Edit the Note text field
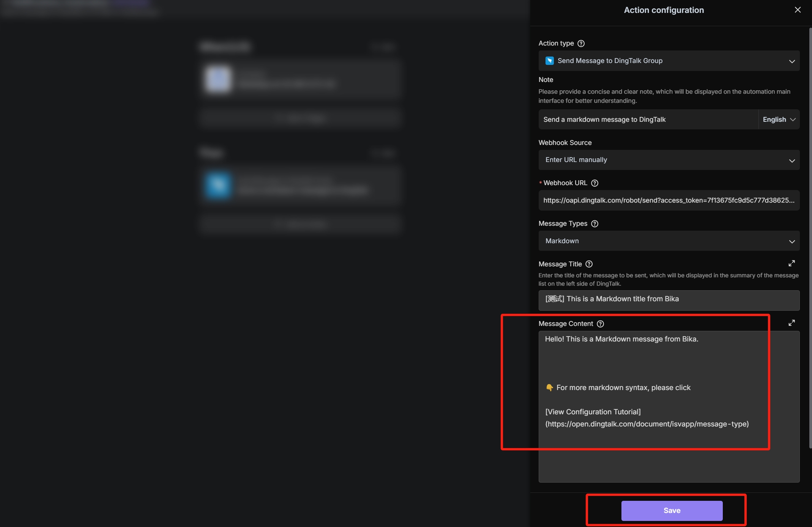 tap(648, 120)
